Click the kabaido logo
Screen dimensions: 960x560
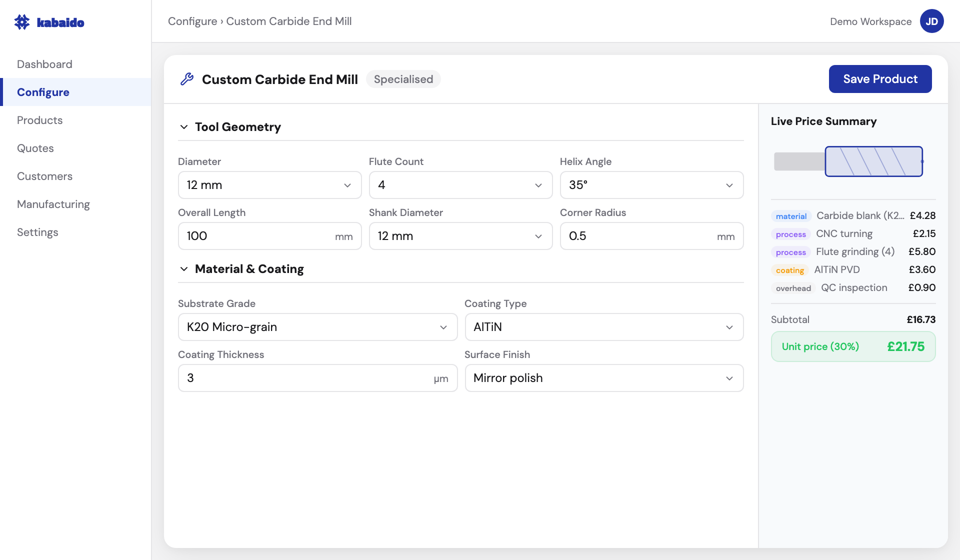tap(49, 21)
